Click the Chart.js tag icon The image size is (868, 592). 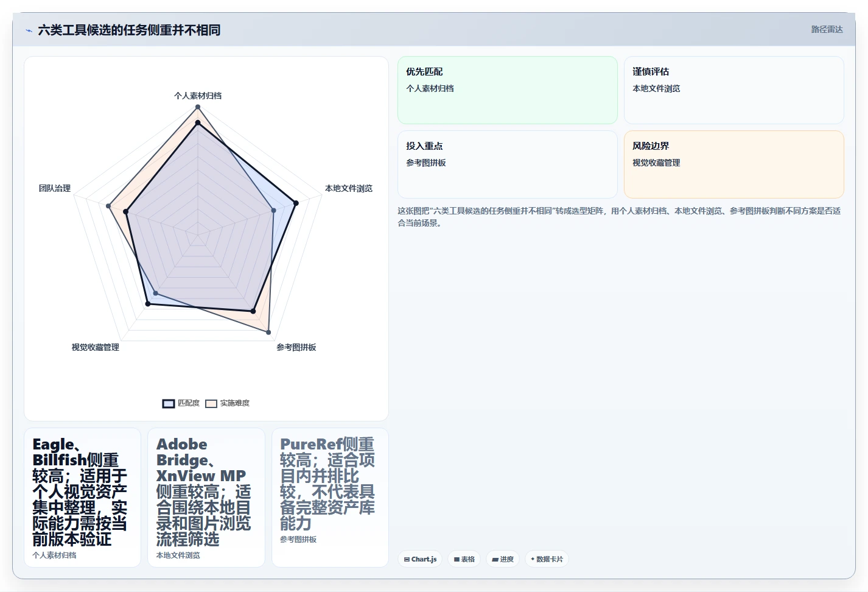(x=407, y=559)
